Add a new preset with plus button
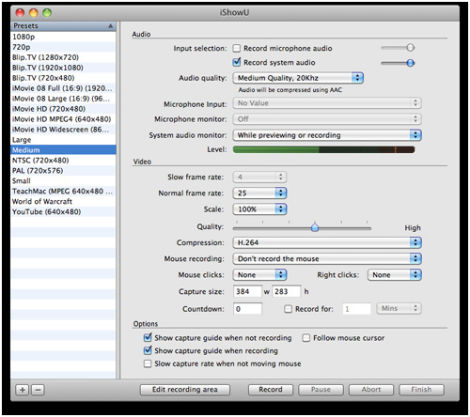 22,390
